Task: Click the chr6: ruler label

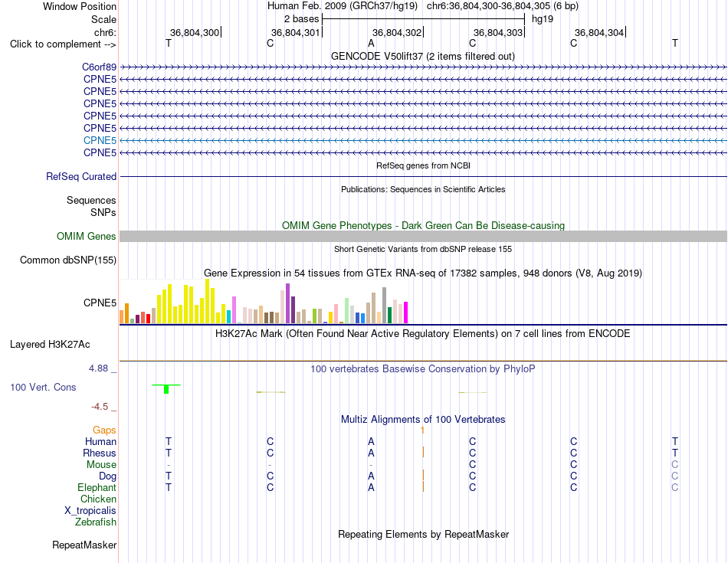Action: [106, 33]
